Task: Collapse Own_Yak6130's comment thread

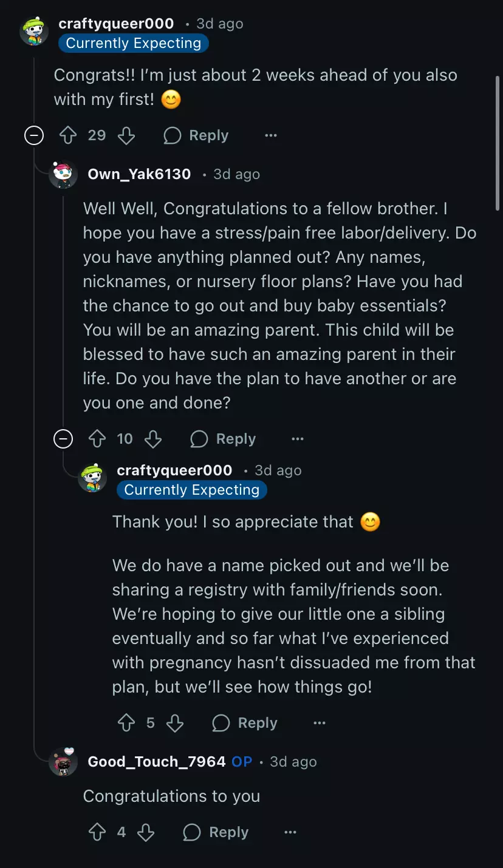Action: (63, 439)
